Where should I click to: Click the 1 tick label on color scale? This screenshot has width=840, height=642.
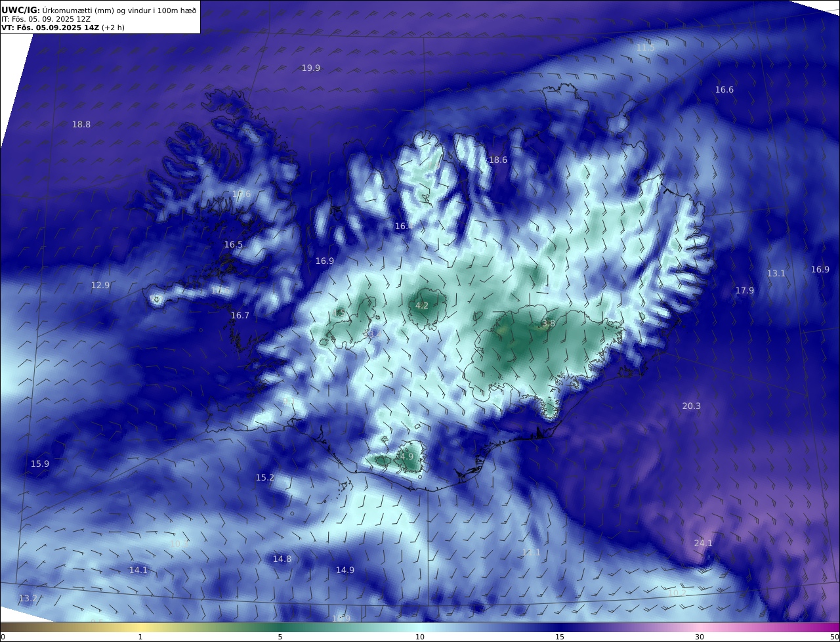(x=140, y=637)
